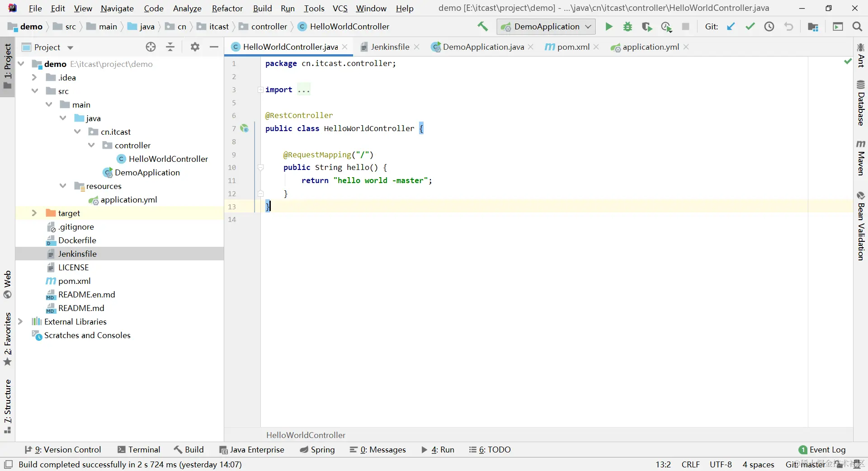
Task: Open the Terminal tool window
Action: click(x=139, y=450)
